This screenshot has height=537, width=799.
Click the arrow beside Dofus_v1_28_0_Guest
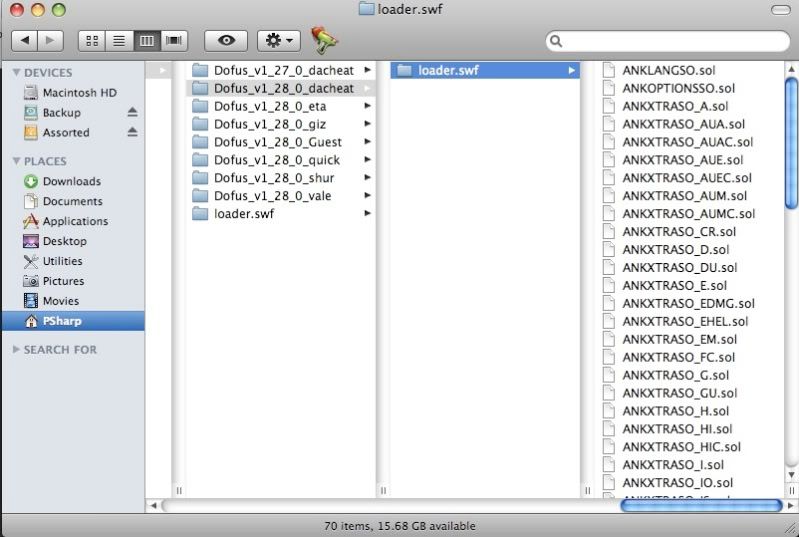point(367,142)
